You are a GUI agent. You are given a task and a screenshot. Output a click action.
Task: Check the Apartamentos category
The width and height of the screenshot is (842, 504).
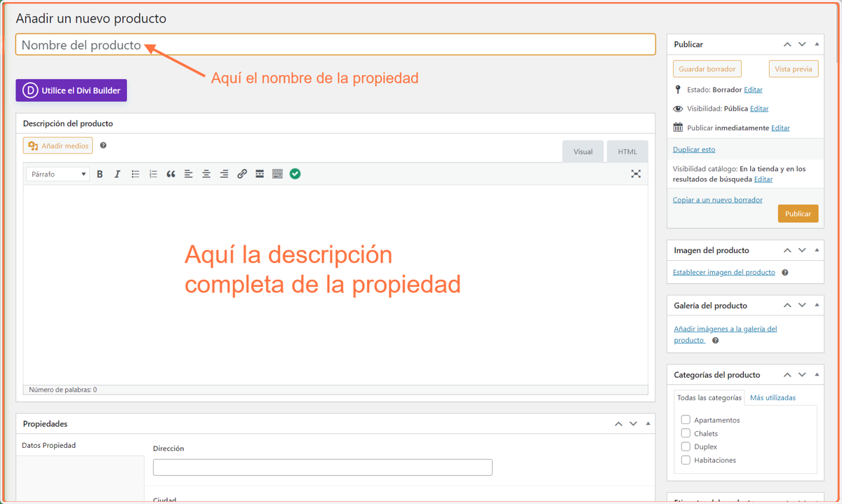pyautogui.click(x=686, y=420)
